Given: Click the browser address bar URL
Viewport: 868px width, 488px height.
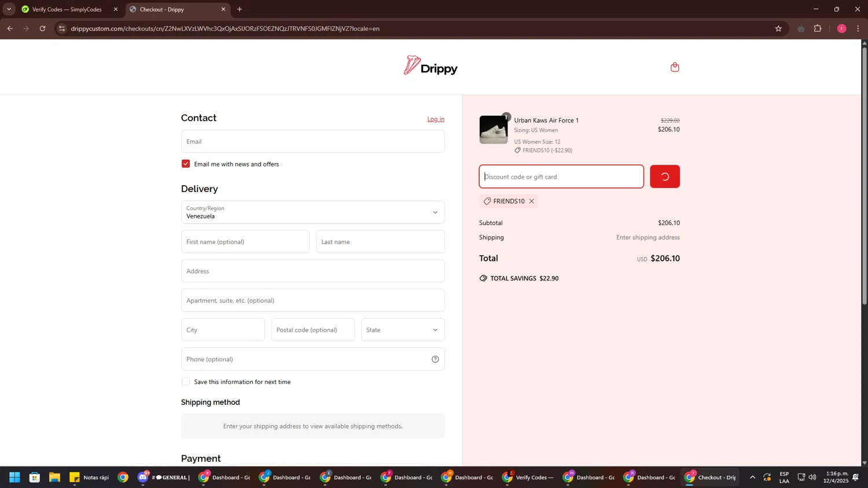Looking at the screenshot, I should click(225, 28).
